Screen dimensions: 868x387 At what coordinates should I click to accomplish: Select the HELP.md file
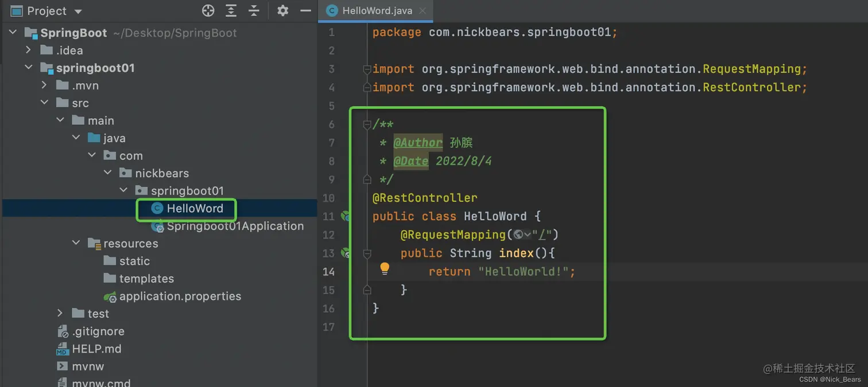96,349
